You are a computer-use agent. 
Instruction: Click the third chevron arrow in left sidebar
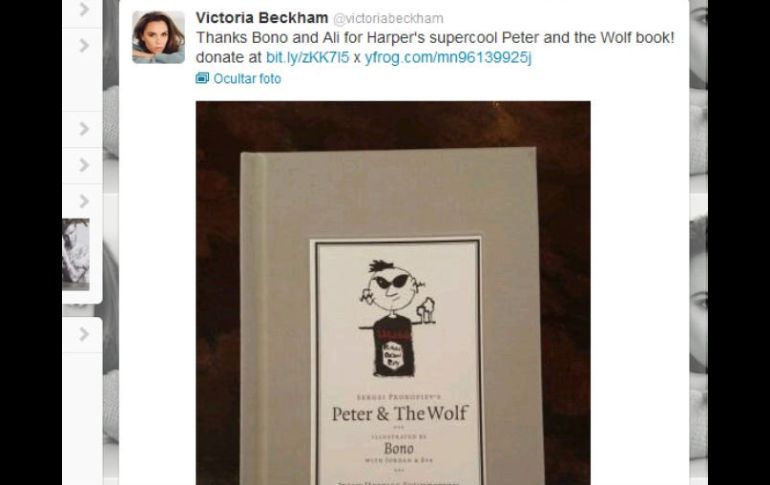(84, 129)
